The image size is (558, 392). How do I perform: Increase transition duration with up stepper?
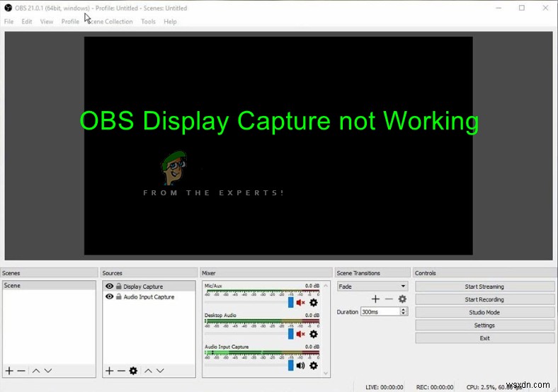click(403, 309)
